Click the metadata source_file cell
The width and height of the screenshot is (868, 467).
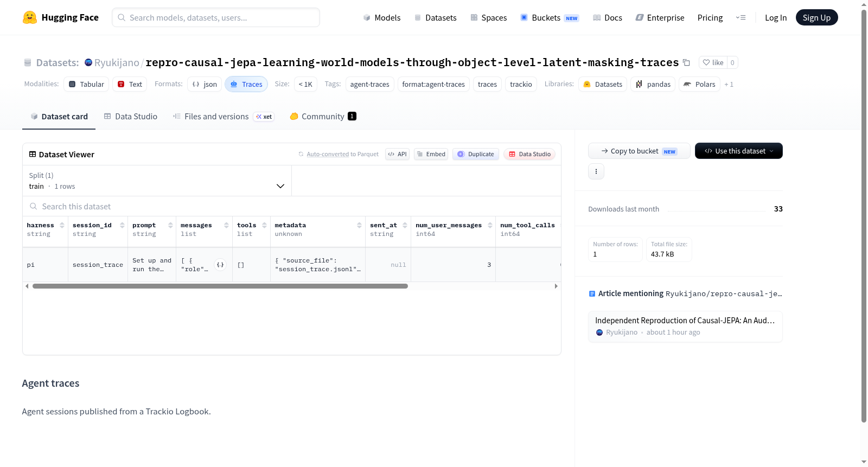click(318, 265)
